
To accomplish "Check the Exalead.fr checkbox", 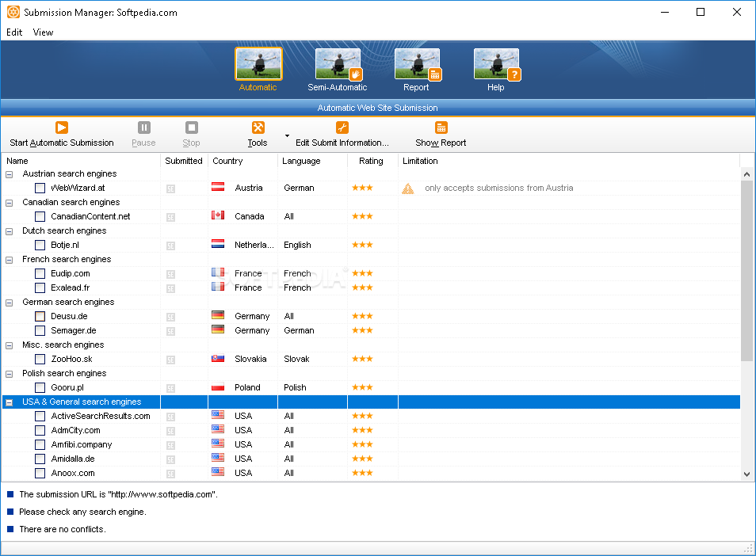I will 40,288.
